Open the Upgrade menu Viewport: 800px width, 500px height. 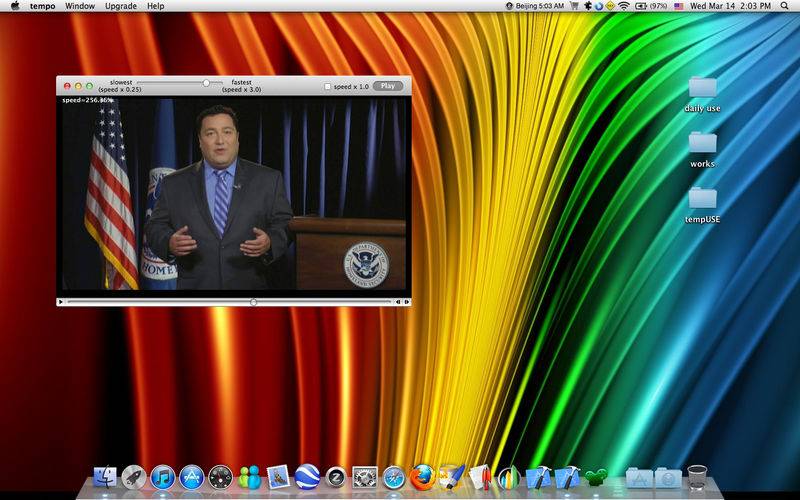tap(121, 6)
